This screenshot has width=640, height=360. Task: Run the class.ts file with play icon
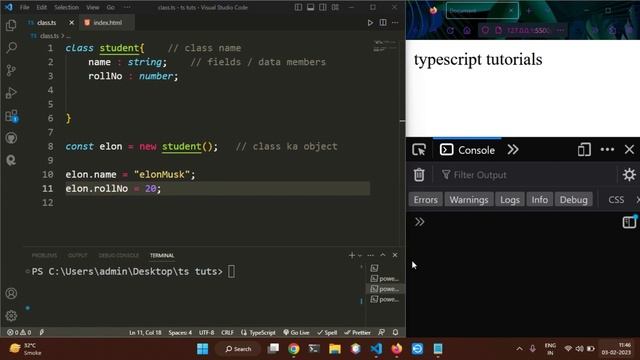click(370, 23)
